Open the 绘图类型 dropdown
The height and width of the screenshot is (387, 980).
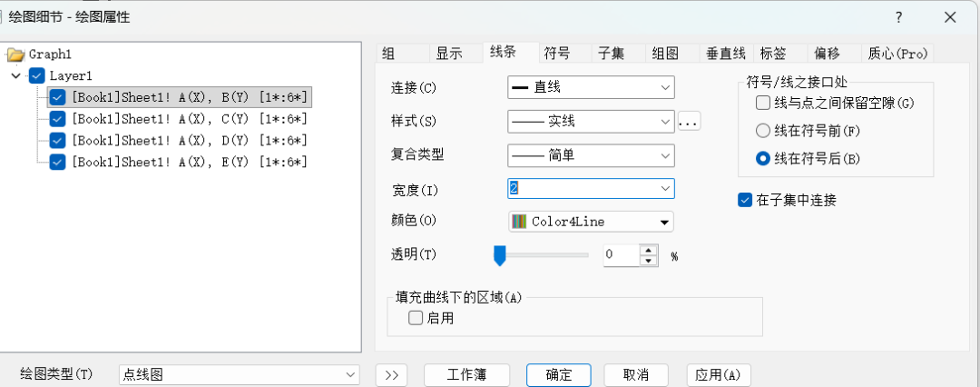pos(240,374)
